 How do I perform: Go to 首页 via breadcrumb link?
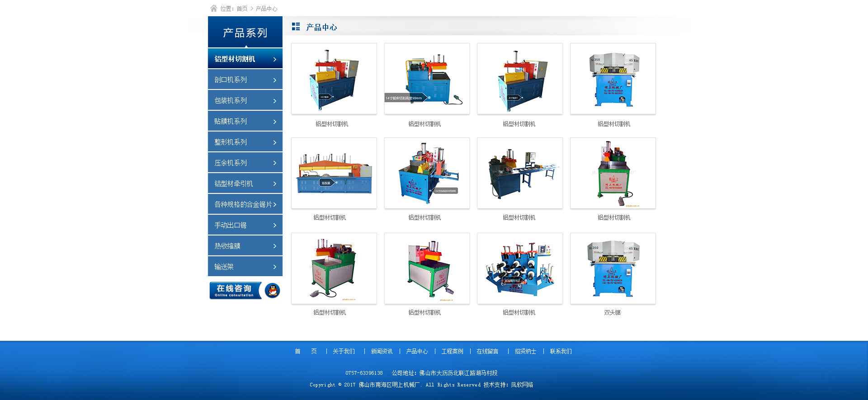[242, 9]
